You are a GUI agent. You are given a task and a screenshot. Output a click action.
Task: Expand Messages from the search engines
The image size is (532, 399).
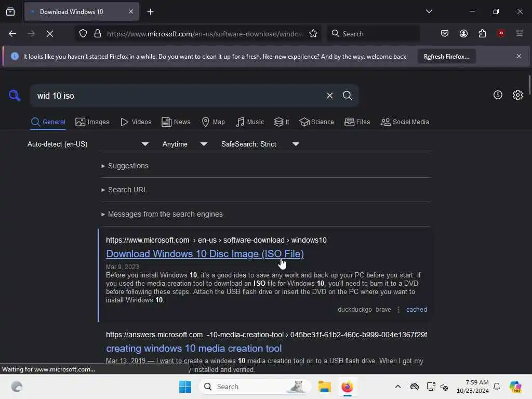(162, 215)
